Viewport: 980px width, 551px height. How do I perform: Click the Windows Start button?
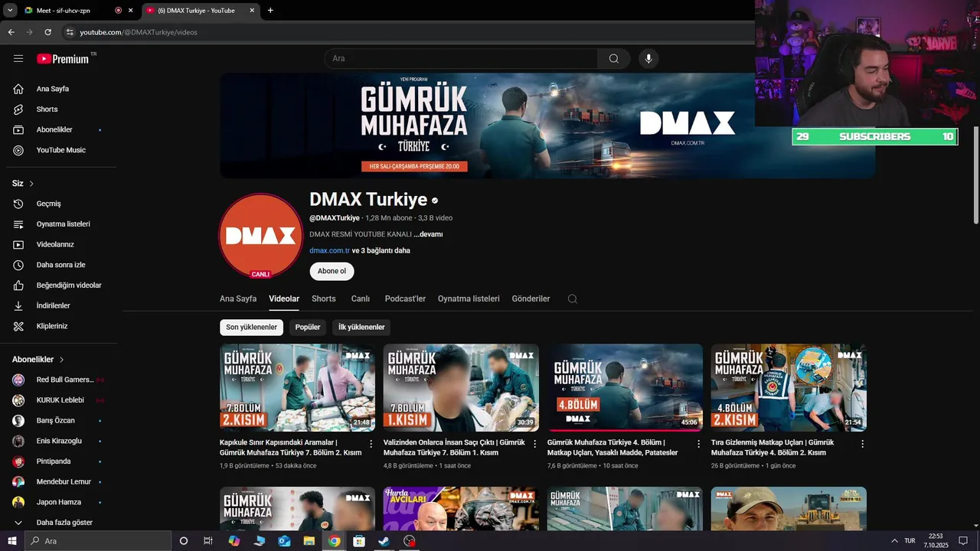12,541
